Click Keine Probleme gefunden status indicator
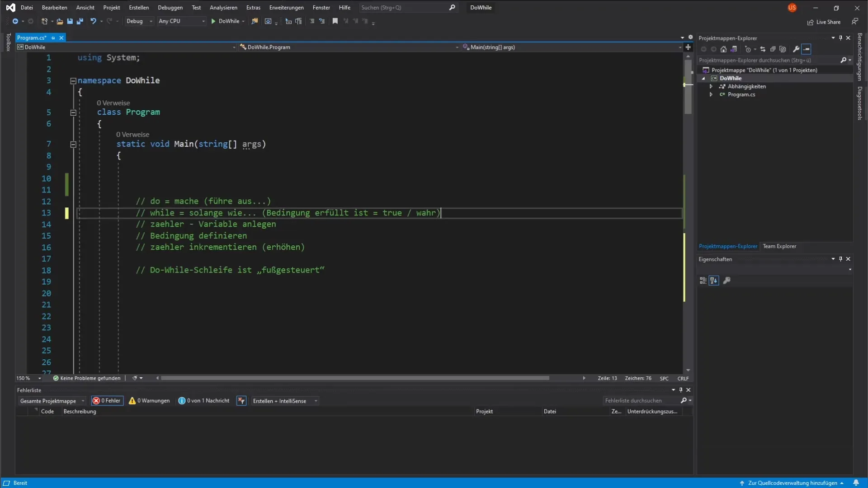 [87, 378]
